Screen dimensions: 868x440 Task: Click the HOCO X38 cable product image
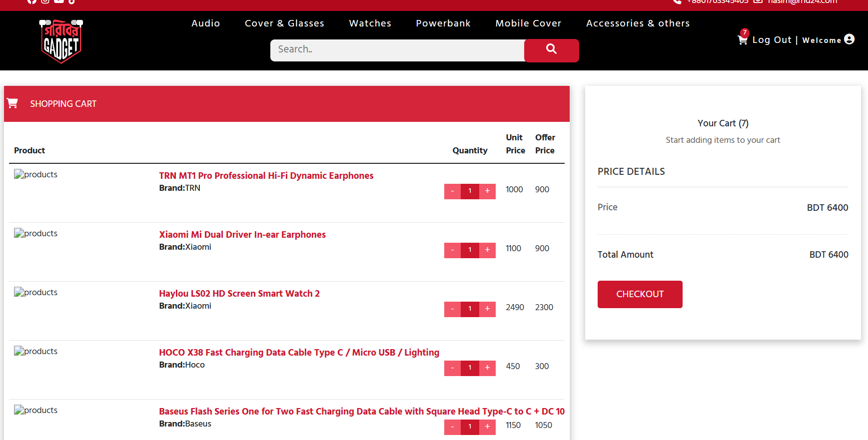tap(36, 351)
